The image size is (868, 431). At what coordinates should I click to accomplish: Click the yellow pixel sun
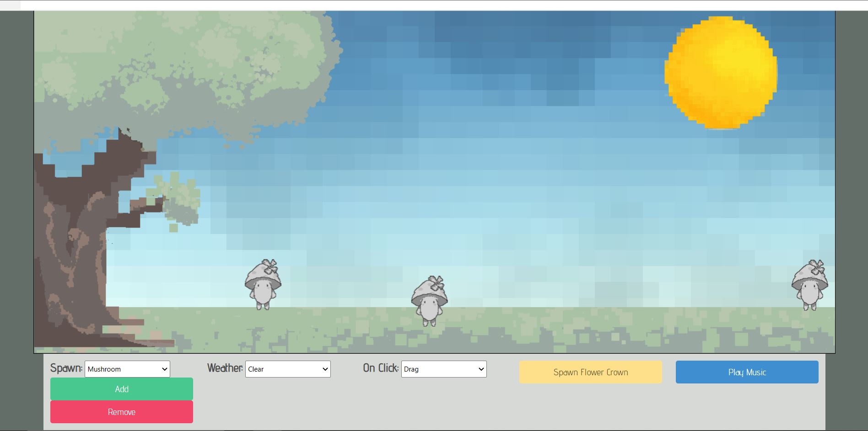coord(721,73)
